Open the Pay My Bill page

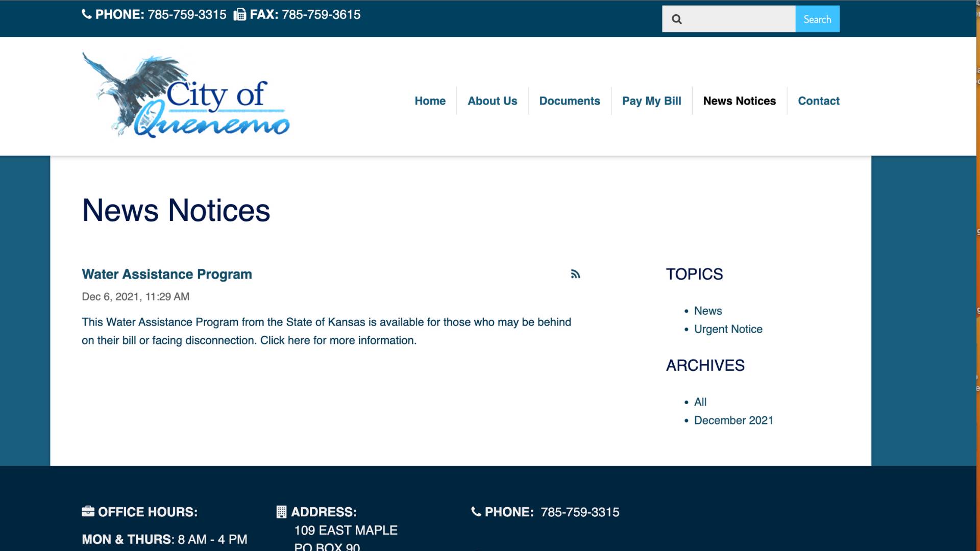click(651, 101)
